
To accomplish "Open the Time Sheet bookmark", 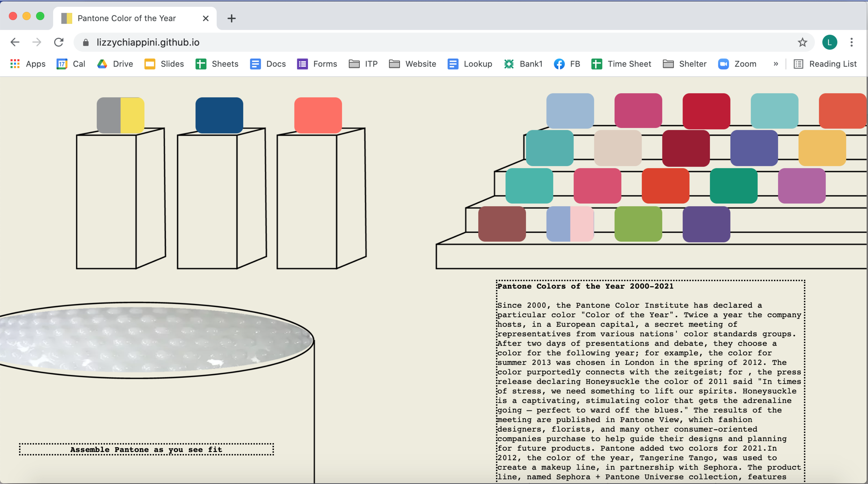I will [x=621, y=64].
